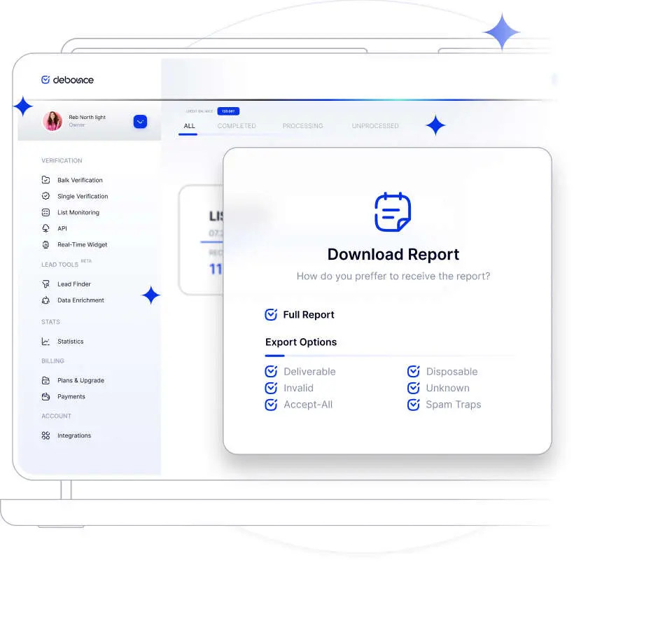Screen dimensions: 672x621
Task: Toggle the Disposable checkbox
Action: pyautogui.click(x=413, y=371)
